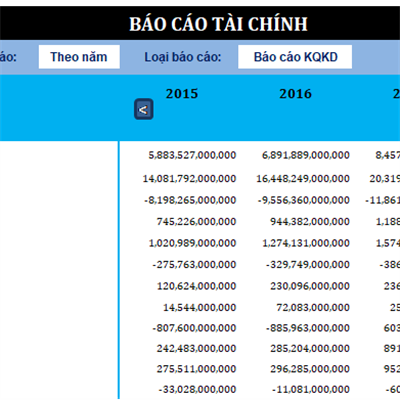This screenshot has width=400, height=400.
Task: Select cell 72,083,000,000 in 2016
Action: click(x=313, y=307)
